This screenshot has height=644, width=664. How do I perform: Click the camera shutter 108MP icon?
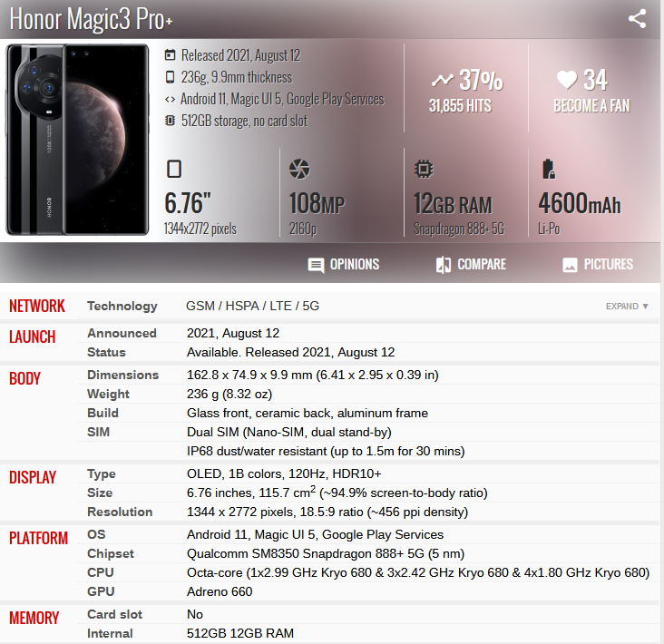pos(299,169)
